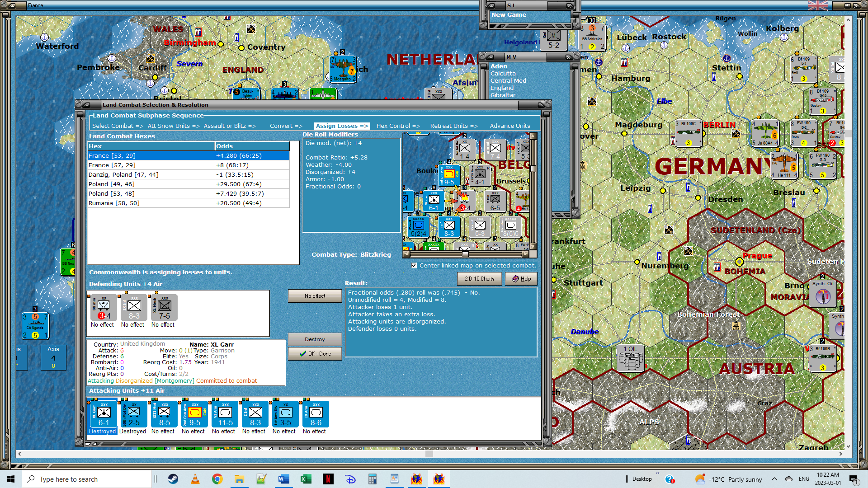Click the mini-map vertical scrollbar thumb
This screenshot has height=488, width=868.
tap(533, 169)
